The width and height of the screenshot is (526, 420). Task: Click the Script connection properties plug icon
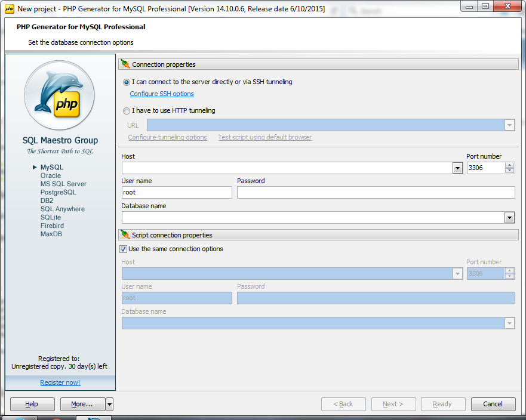tap(125, 234)
